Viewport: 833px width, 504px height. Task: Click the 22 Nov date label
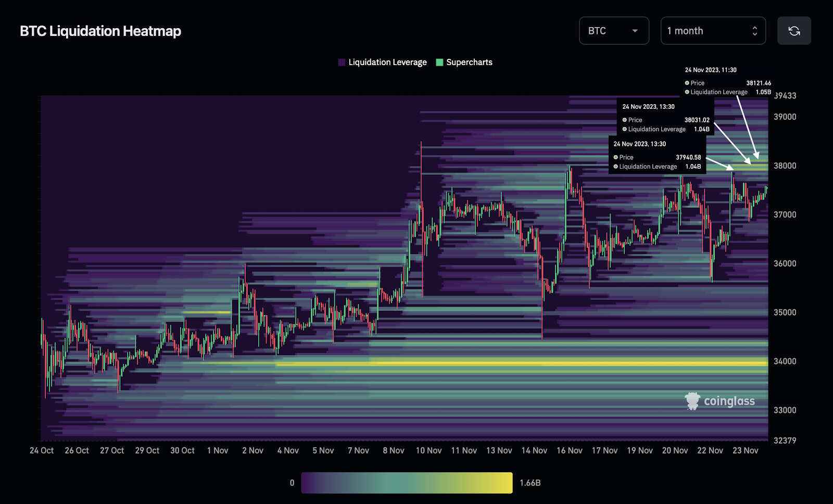tap(710, 450)
